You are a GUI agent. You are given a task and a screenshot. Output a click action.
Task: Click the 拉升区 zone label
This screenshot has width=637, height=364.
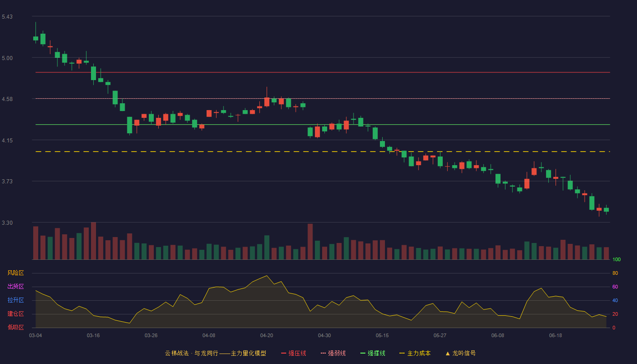15,300
